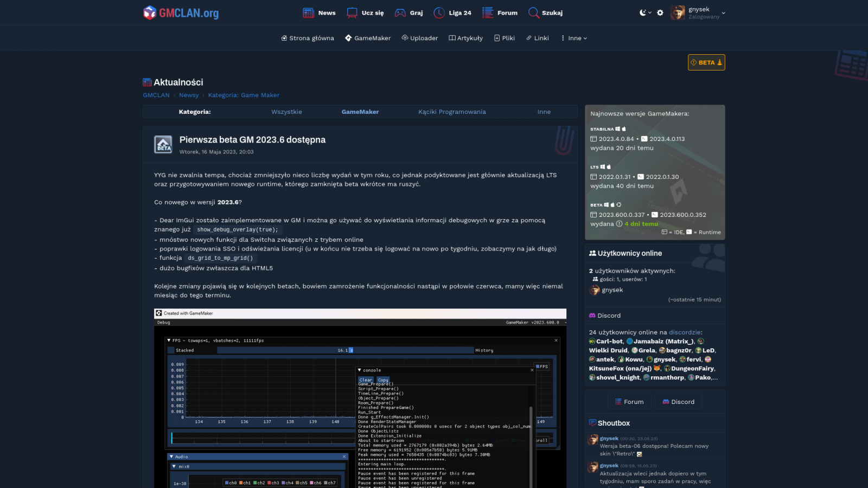Select the Wszystkie category filter
Viewport: 868px width, 488px height.
286,112
